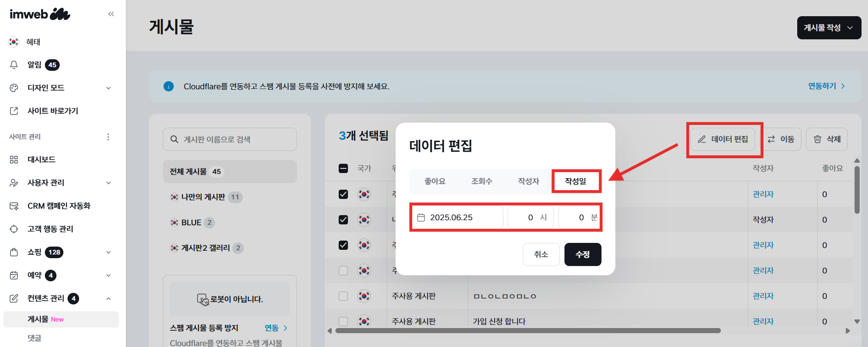Follow the 연동하기 link in Cloudflare banner

pos(827,86)
